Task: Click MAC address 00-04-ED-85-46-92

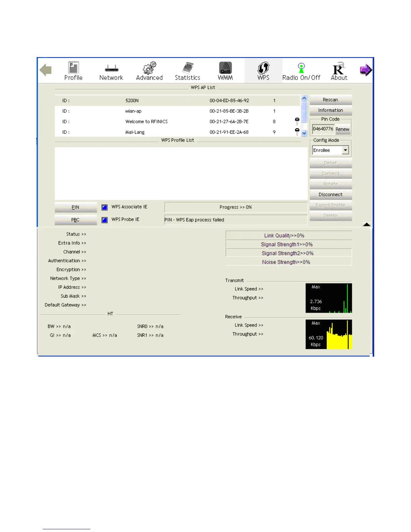Action: (229, 100)
